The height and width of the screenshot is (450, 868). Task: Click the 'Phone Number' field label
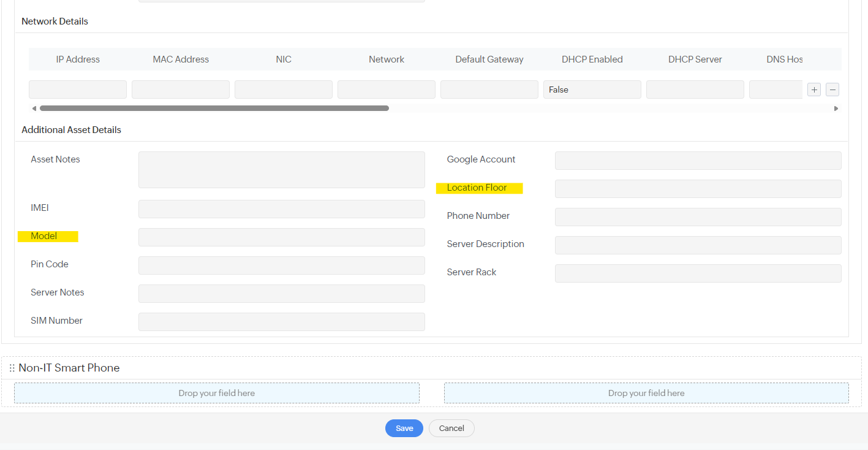(478, 216)
